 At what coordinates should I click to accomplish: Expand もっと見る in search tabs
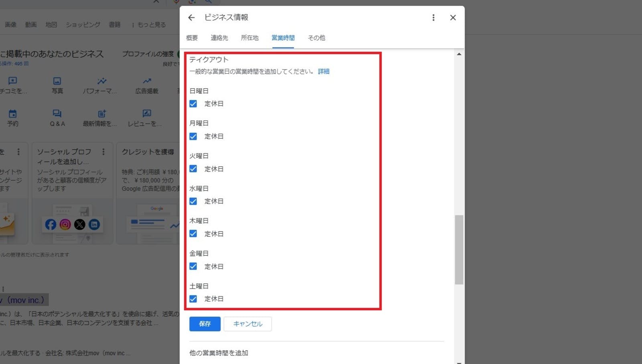pyautogui.click(x=148, y=25)
